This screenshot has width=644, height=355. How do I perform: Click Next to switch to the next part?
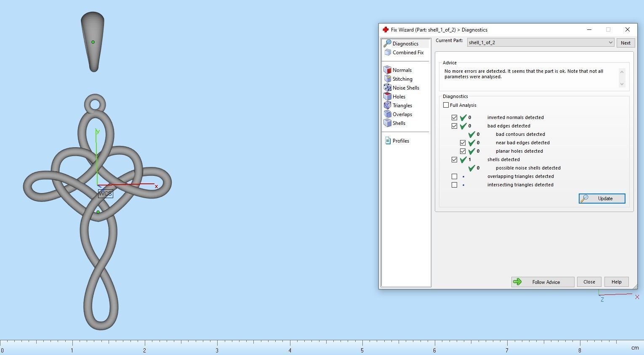tap(625, 43)
